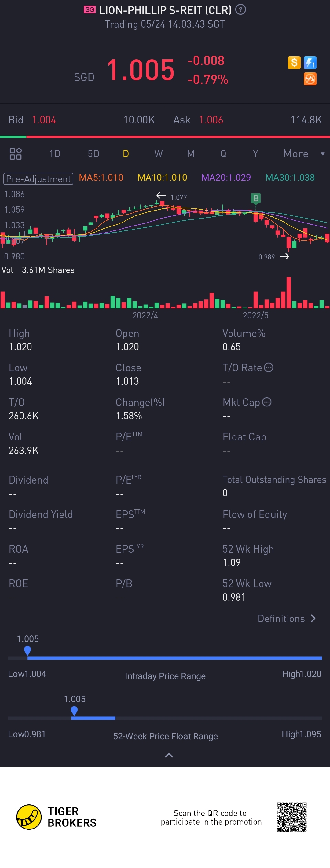Click the Intraday Price Range marker
The width and height of the screenshot is (330, 868).
coord(28,650)
